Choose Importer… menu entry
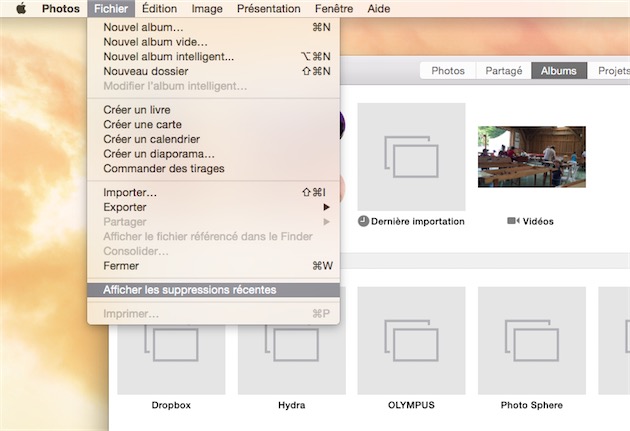The height and width of the screenshot is (431, 630). [x=214, y=192]
